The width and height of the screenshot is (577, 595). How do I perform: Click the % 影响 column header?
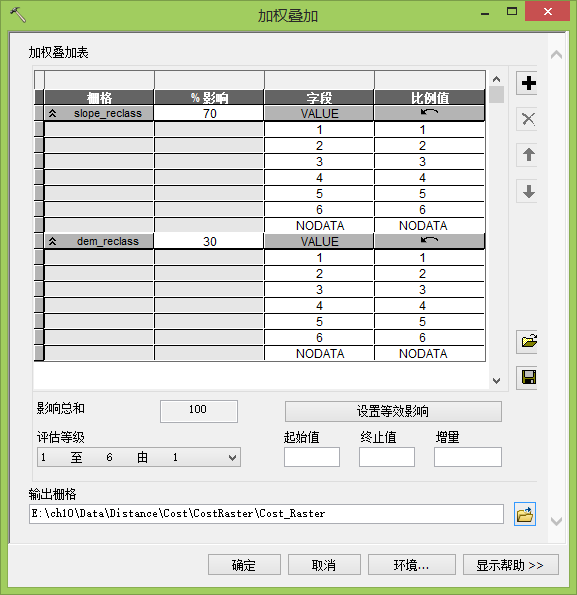pyautogui.click(x=209, y=98)
